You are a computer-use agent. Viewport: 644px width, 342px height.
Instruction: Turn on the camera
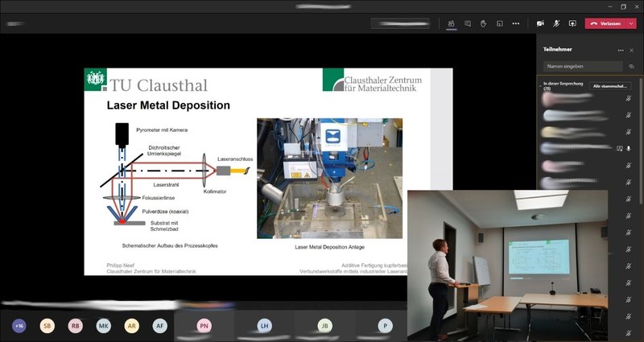[x=540, y=23]
